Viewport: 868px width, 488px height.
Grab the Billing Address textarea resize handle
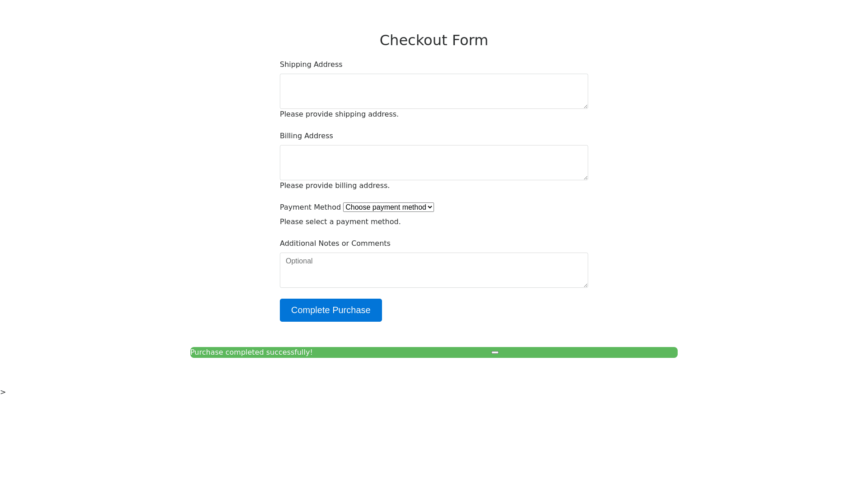(585, 178)
